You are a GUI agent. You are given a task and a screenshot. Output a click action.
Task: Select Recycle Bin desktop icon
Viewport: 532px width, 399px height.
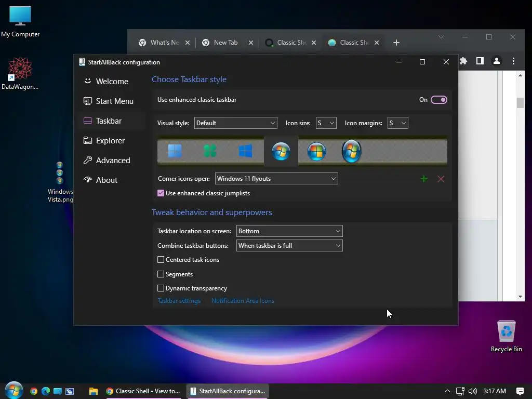pos(506,336)
